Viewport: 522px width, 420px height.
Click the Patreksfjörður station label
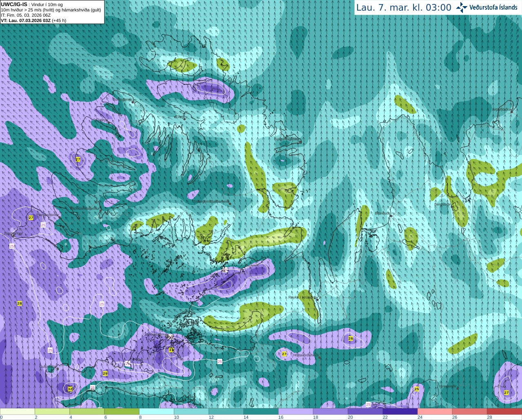coord(48,214)
